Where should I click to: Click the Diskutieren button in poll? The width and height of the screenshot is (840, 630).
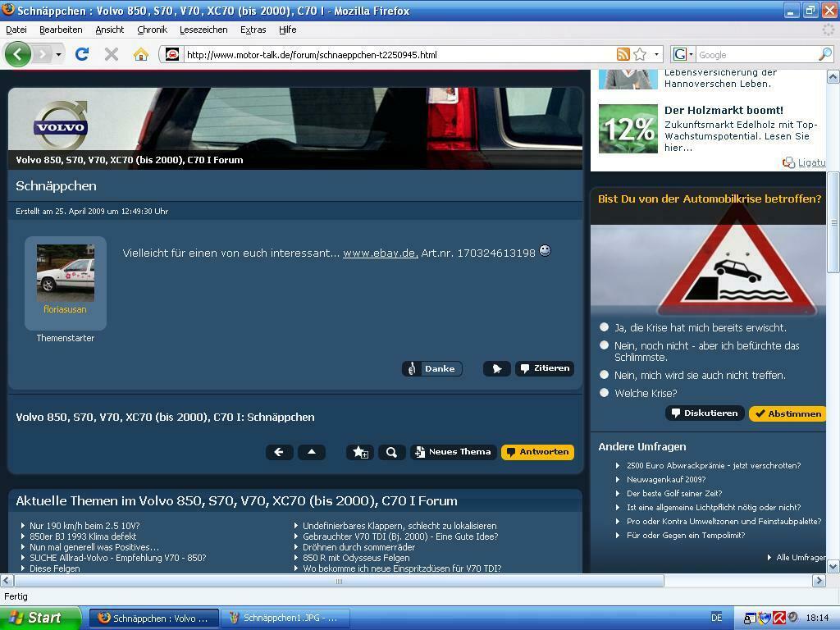click(705, 413)
